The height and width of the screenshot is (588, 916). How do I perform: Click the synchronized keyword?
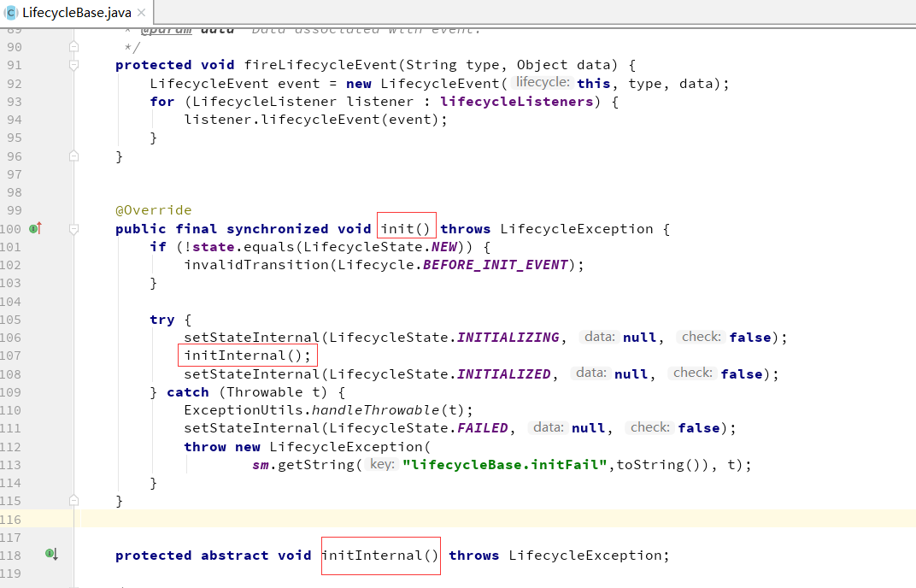(x=278, y=229)
